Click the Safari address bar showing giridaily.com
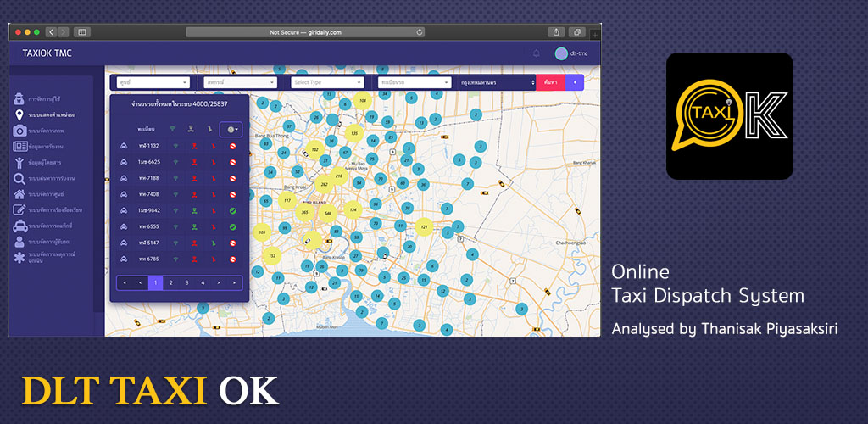 pos(305,32)
